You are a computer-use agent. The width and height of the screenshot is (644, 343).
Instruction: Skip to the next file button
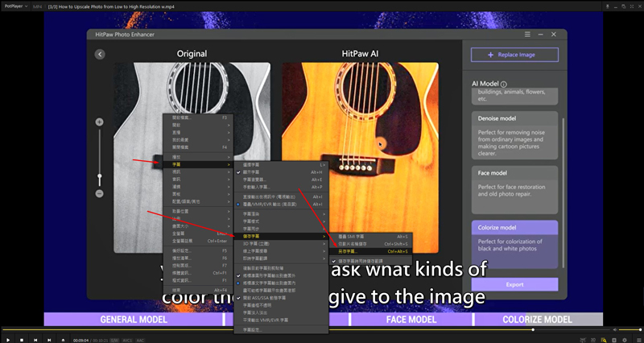tap(49, 340)
